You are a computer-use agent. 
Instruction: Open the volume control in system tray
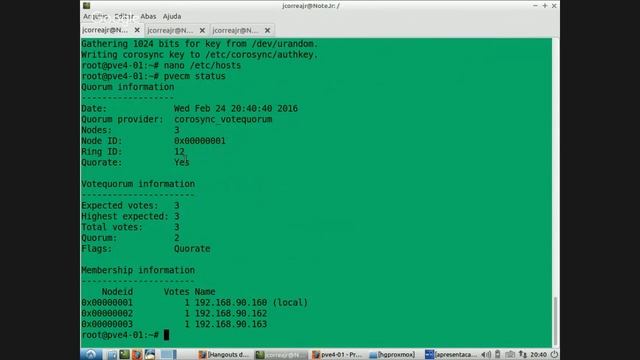point(486,355)
